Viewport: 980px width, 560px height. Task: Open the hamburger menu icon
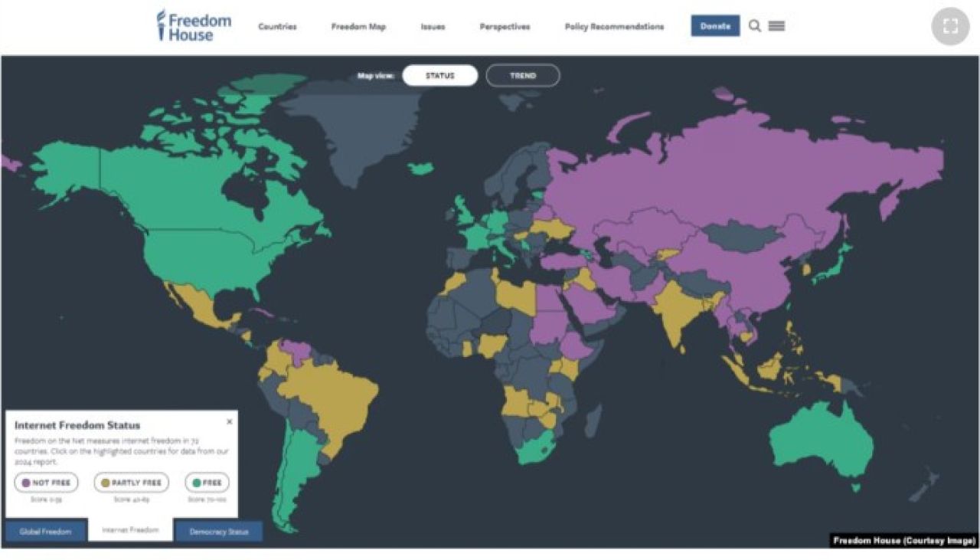coord(776,26)
